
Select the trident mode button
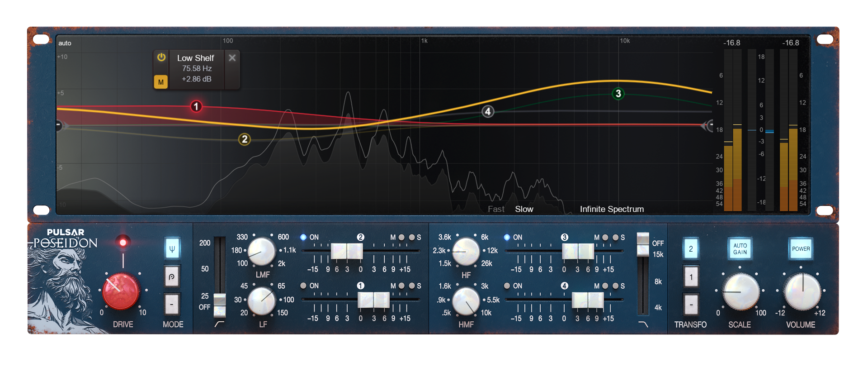172,248
